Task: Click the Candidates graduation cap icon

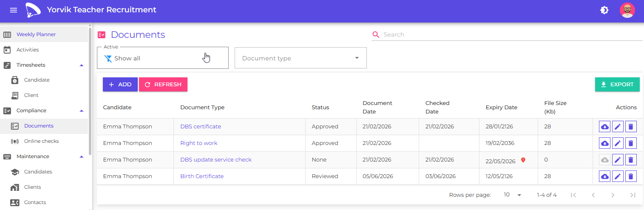Action: 15,172
